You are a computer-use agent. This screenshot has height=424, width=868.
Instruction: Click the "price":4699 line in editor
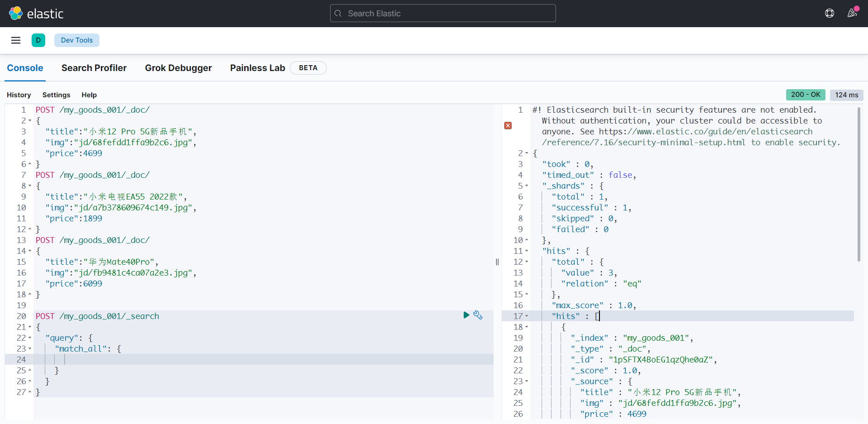74,153
